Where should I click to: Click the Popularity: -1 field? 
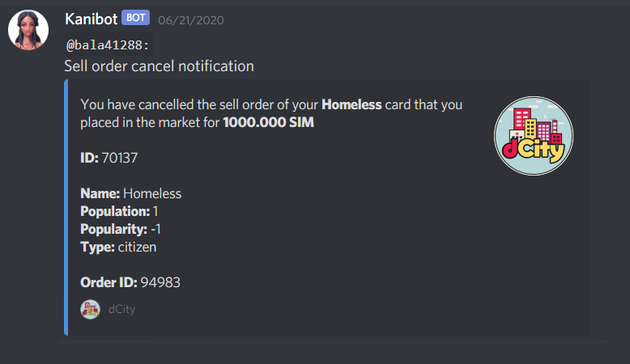[121, 229]
